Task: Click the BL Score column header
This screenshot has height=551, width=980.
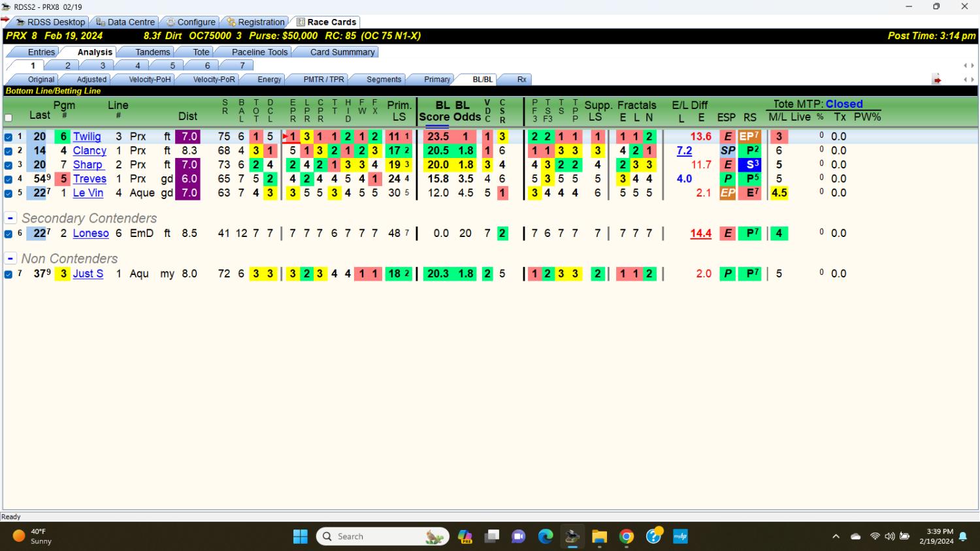Action: (434, 111)
